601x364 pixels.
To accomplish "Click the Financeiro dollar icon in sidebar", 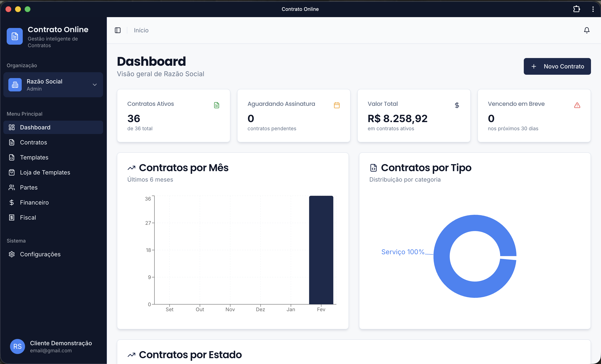I will (12, 202).
